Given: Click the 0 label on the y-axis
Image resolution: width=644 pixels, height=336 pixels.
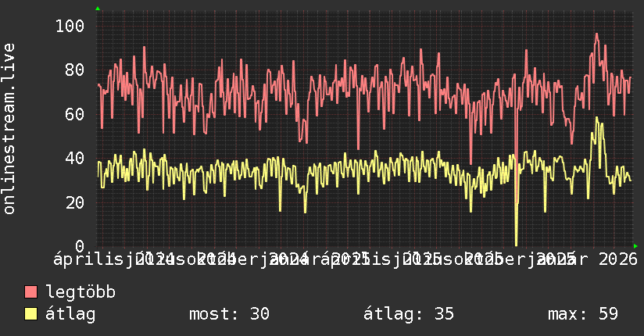Looking at the screenshot, I should pos(80,246).
